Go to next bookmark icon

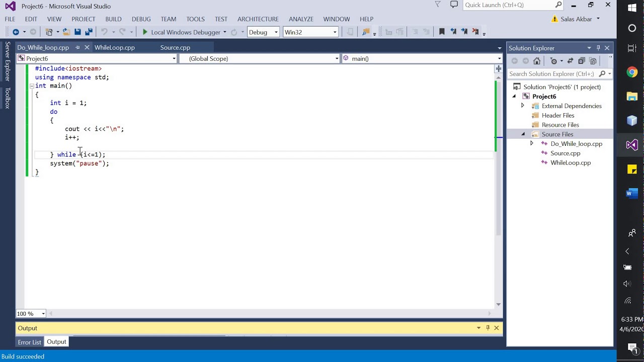[x=464, y=32]
